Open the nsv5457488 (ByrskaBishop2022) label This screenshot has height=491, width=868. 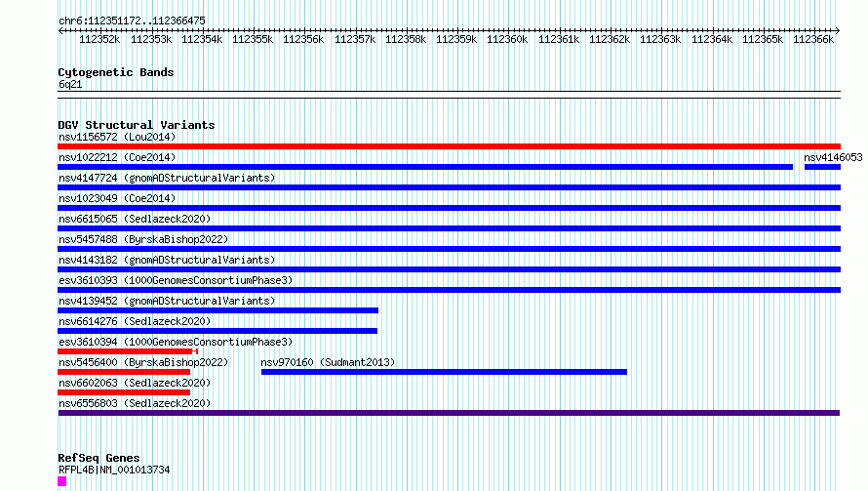[143, 239]
